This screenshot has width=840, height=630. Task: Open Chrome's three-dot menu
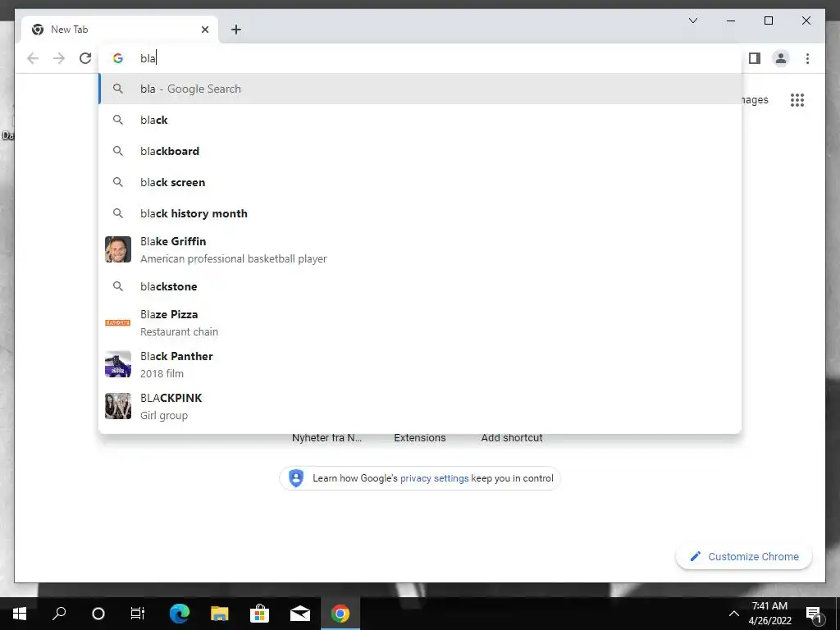pyautogui.click(x=807, y=58)
